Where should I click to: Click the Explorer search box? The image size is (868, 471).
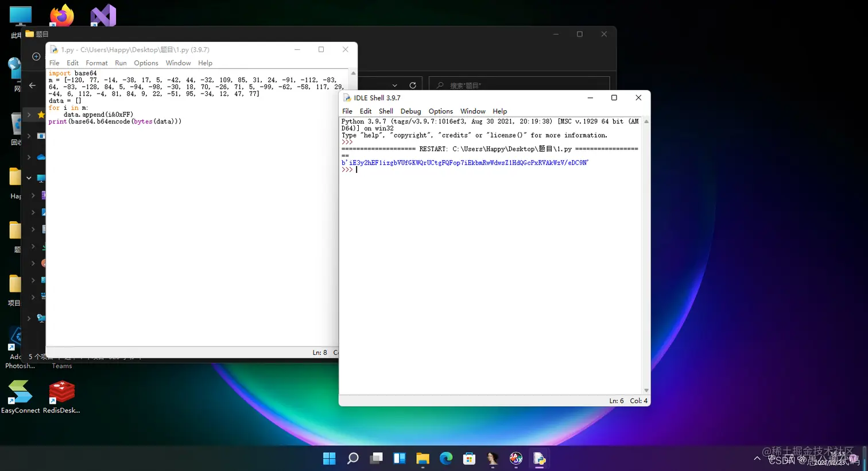(x=519, y=85)
